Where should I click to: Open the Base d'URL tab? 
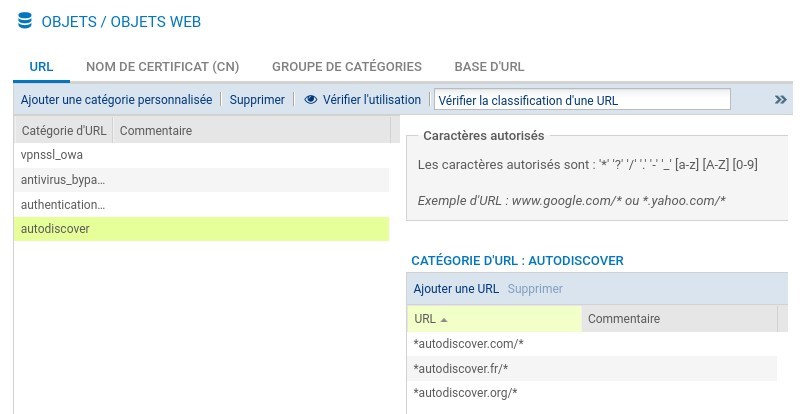(489, 66)
